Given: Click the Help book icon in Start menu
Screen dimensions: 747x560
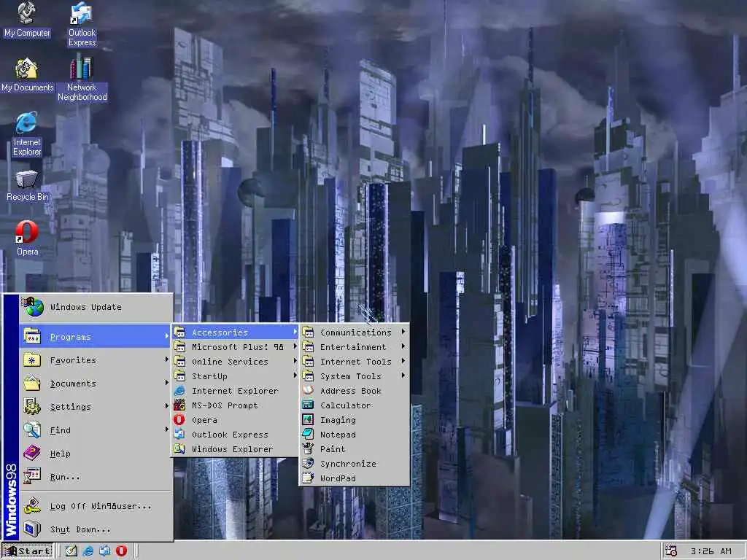Looking at the screenshot, I should pyautogui.click(x=32, y=453).
